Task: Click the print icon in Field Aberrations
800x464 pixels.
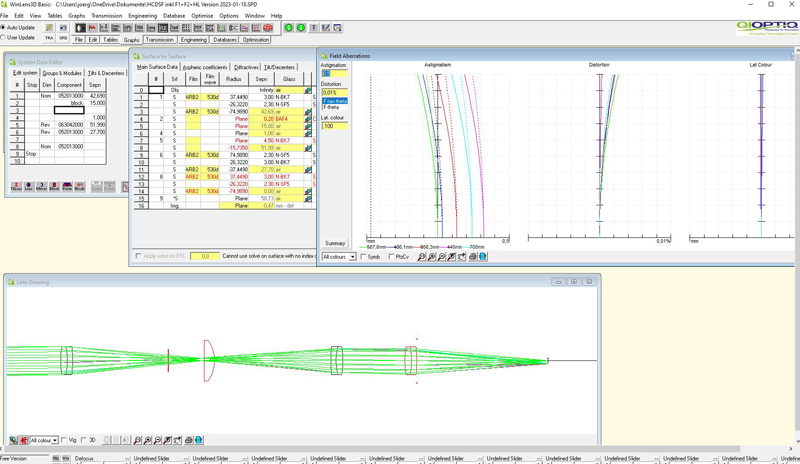Action: tap(473, 257)
